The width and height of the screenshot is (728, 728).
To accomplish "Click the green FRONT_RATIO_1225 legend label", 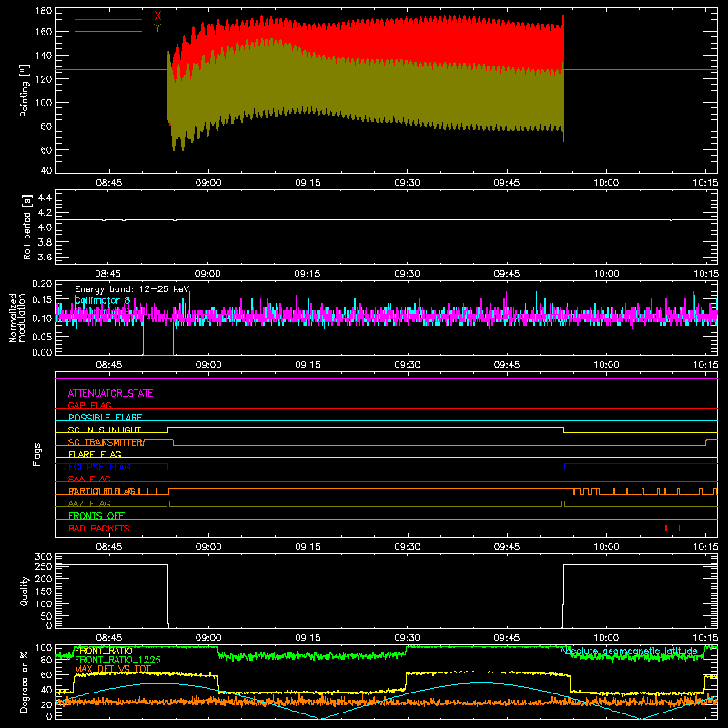I will (117, 660).
